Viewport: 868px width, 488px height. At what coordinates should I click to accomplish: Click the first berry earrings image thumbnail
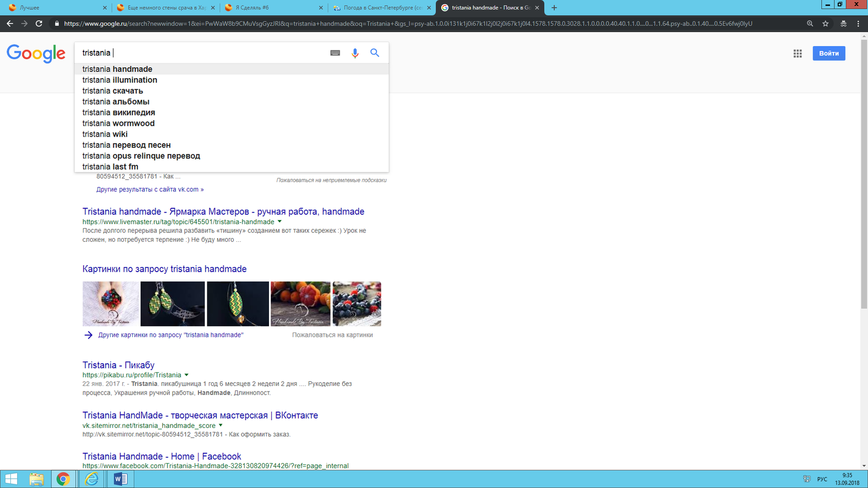[x=110, y=304]
